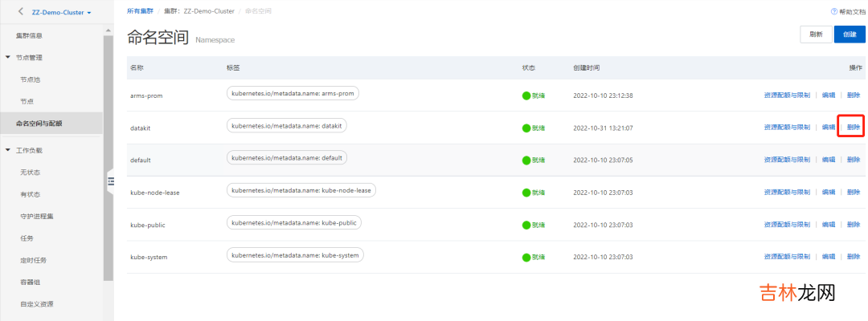Image resolution: width=868 pixels, height=321 pixels.
Task: Collapse the 工作负载 section in sidebar
Action: [8, 150]
